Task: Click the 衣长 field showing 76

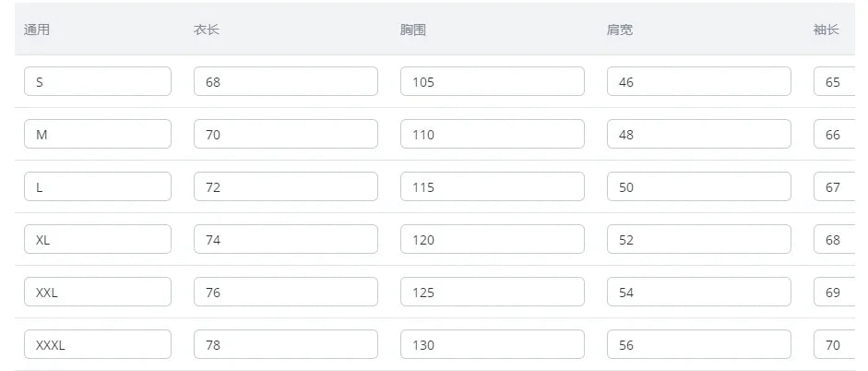Action: coord(285,292)
